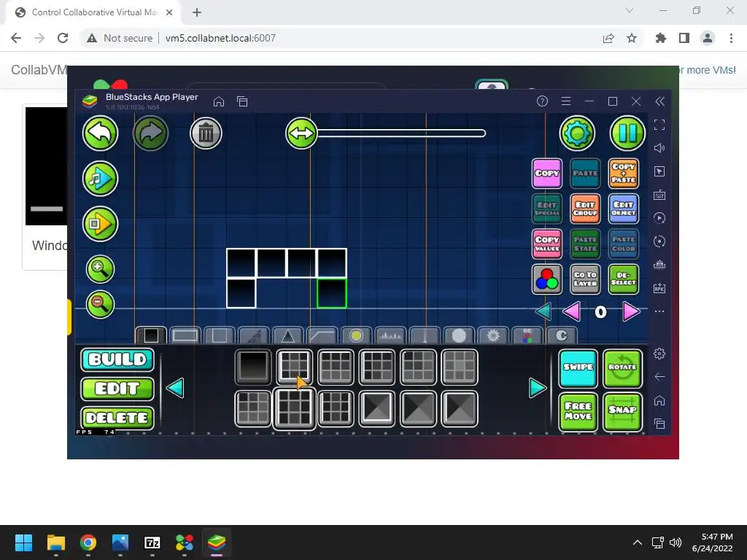Click the orange Copy + Paste button
The width and height of the screenshot is (747, 560).
click(624, 174)
